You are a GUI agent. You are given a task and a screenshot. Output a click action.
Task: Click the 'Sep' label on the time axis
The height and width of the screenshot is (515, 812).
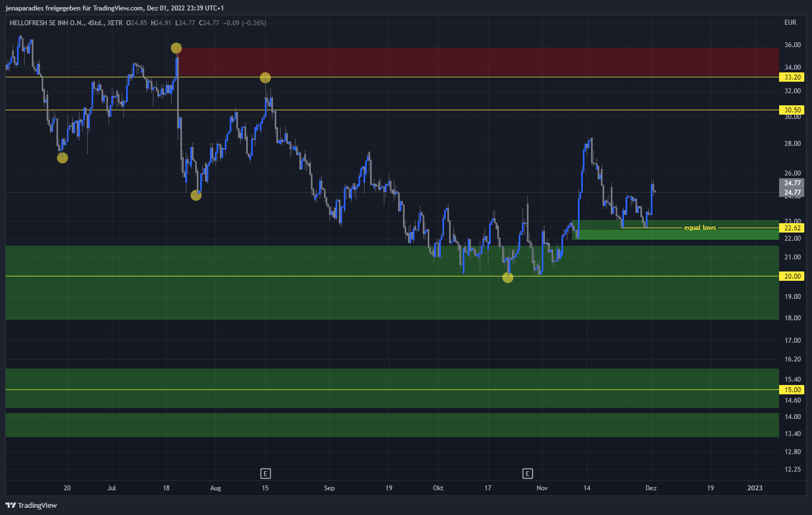[329, 488]
